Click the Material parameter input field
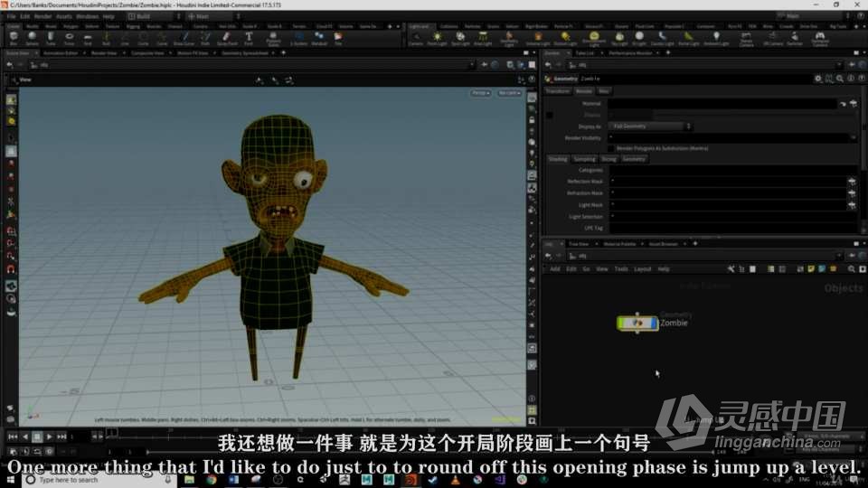Screen dimensions: 868x488 [722, 103]
